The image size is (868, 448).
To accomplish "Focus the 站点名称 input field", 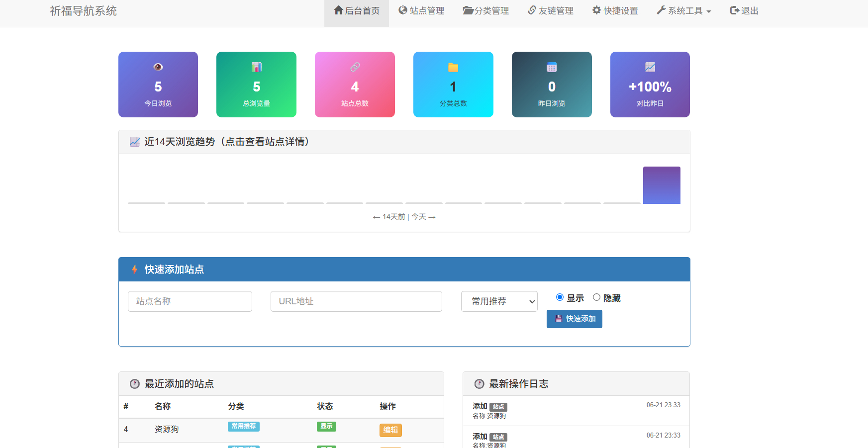I will (x=190, y=301).
